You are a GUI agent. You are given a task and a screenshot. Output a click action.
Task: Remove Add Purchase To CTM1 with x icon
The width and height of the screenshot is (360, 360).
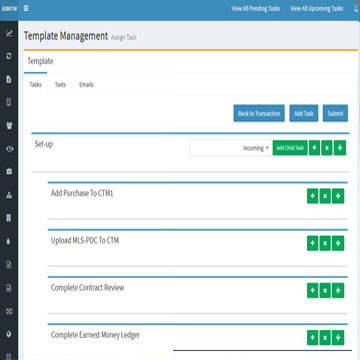click(325, 196)
